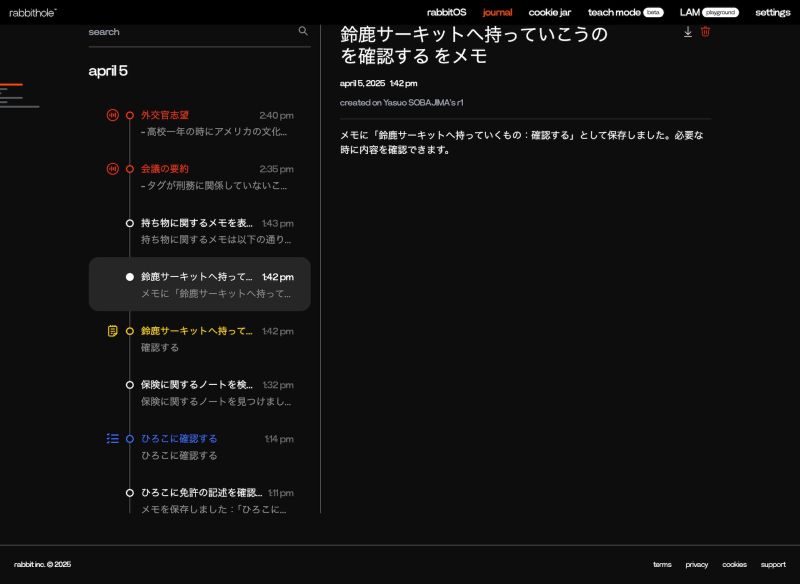Click the yellow note icon at 1:42 pm
Image resolution: width=800 pixels, height=584 pixels.
(x=112, y=331)
